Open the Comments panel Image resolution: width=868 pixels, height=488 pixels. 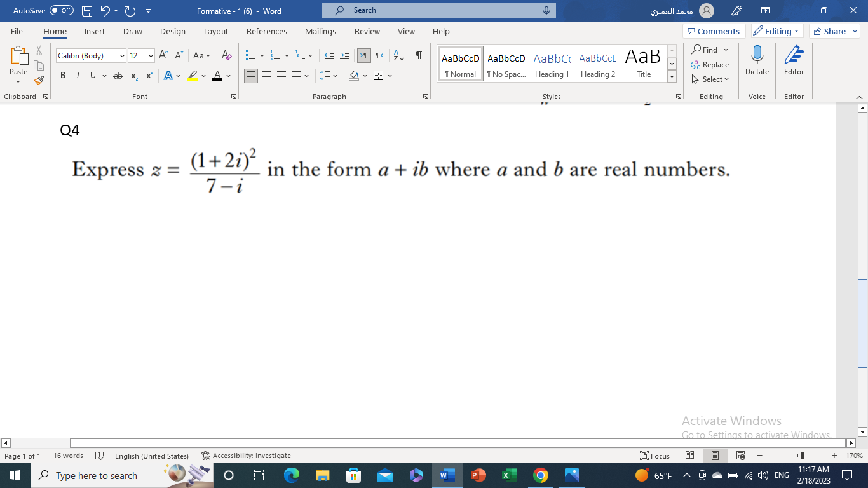714,30
